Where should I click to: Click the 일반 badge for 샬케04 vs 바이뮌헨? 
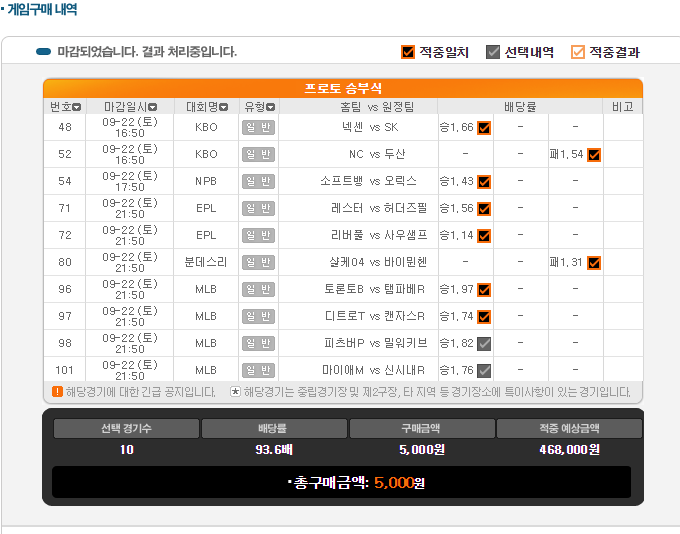[258, 263]
